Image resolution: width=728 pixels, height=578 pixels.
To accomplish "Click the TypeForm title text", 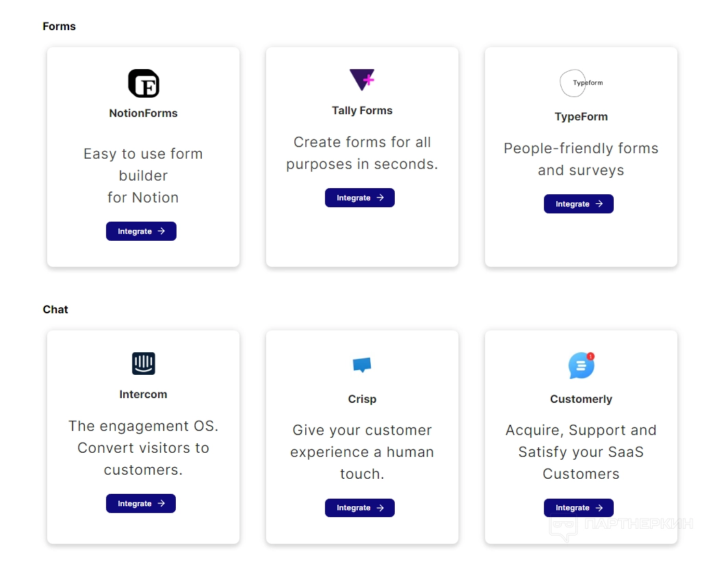I will click(x=581, y=117).
